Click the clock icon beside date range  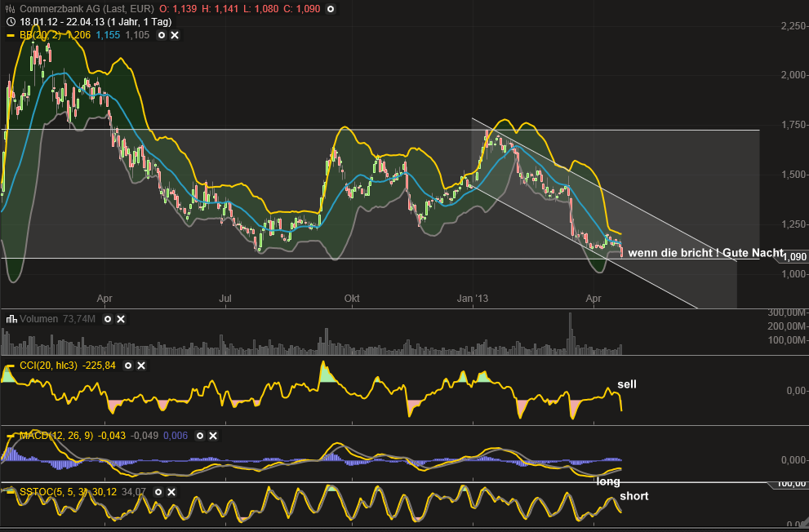[11, 22]
